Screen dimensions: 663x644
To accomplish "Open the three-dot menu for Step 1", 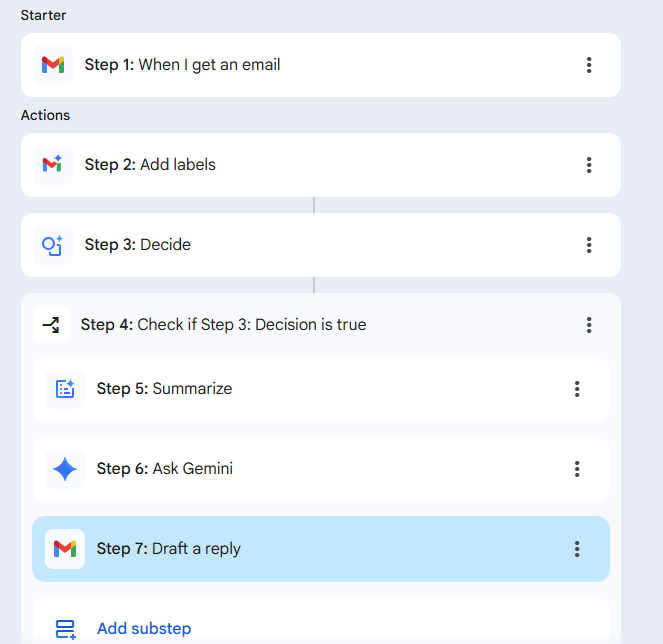I will pyautogui.click(x=589, y=65).
